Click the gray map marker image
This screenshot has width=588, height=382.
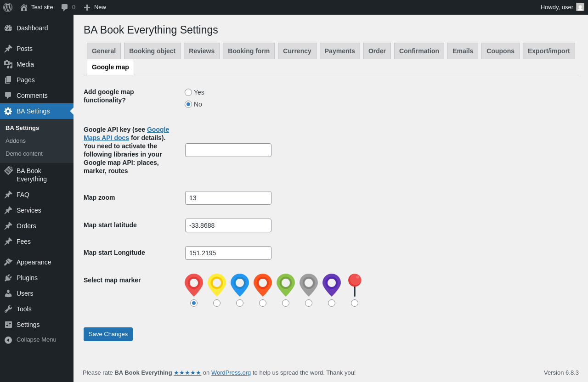click(x=309, y=285)
